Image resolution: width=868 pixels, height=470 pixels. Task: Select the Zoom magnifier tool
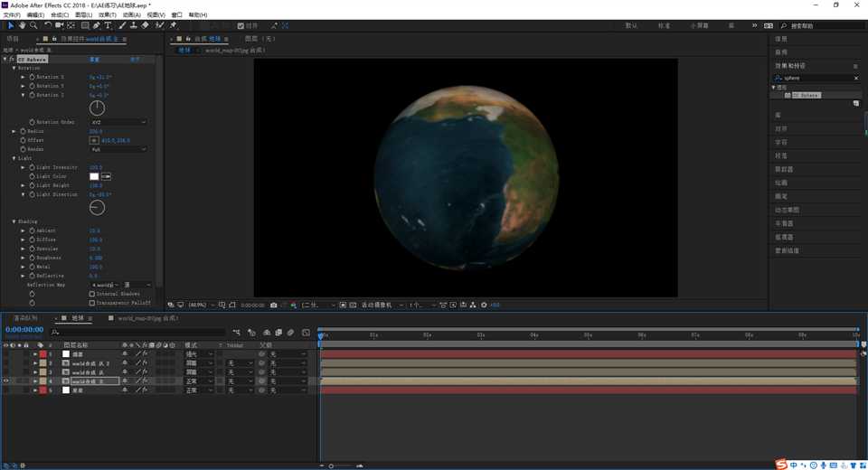point(33,25)
